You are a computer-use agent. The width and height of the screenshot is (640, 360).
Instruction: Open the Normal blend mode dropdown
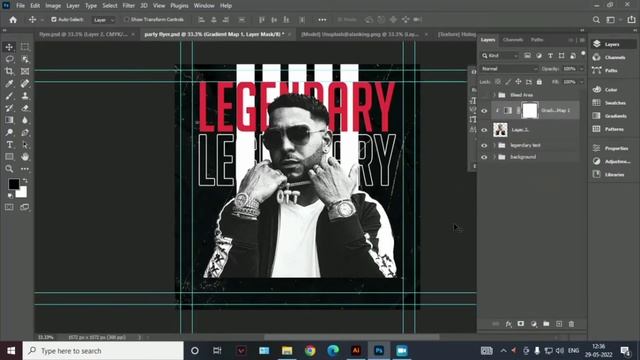click(509, 69)
